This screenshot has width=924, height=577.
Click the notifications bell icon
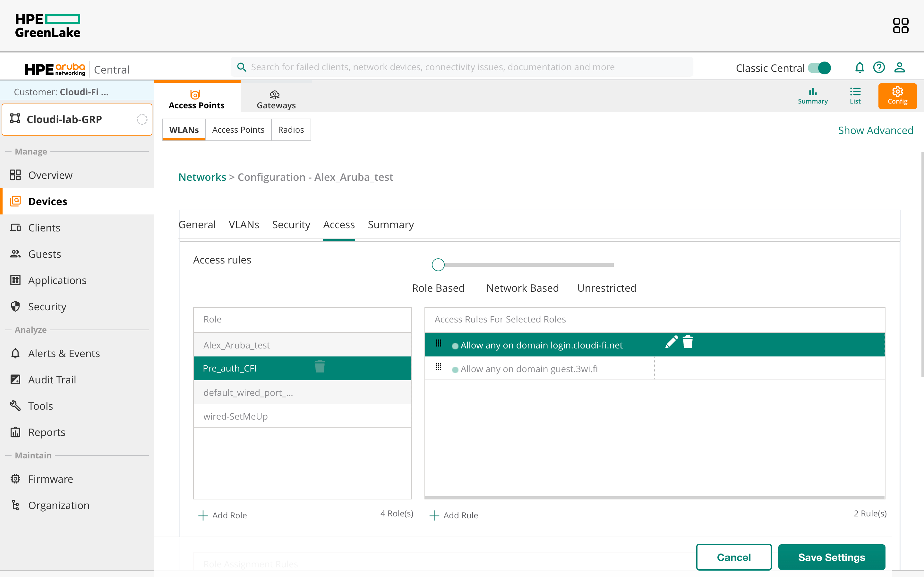pos(859,68)
